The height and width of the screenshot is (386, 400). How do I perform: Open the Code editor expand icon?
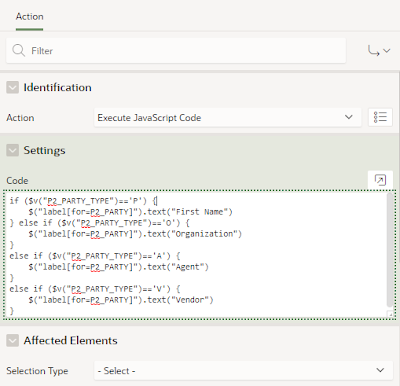coord(380,180)
